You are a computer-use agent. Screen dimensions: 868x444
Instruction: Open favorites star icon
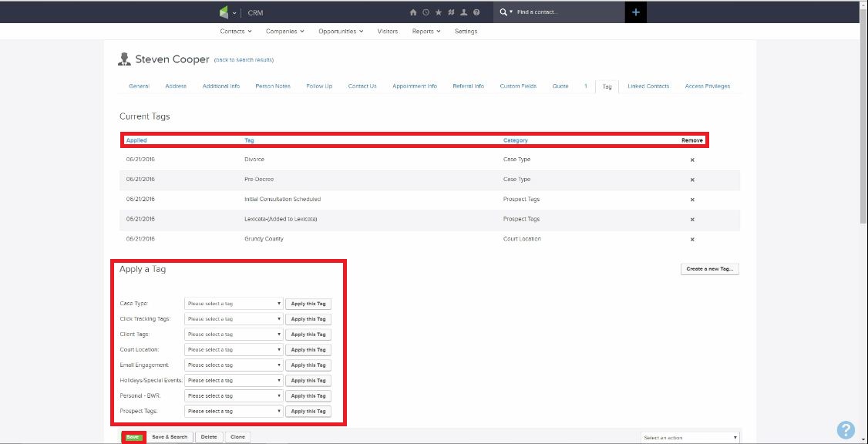pos(439,12)
